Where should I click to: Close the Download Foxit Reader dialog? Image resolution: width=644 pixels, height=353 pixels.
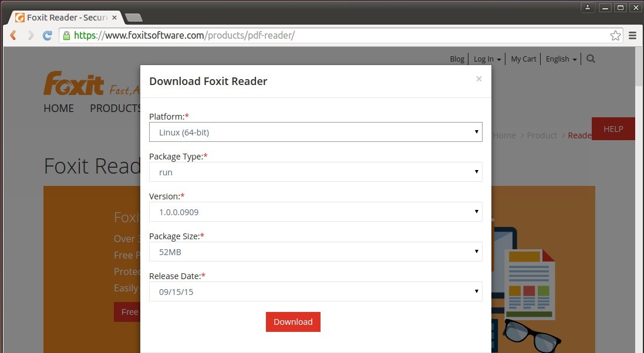point(479,79)
